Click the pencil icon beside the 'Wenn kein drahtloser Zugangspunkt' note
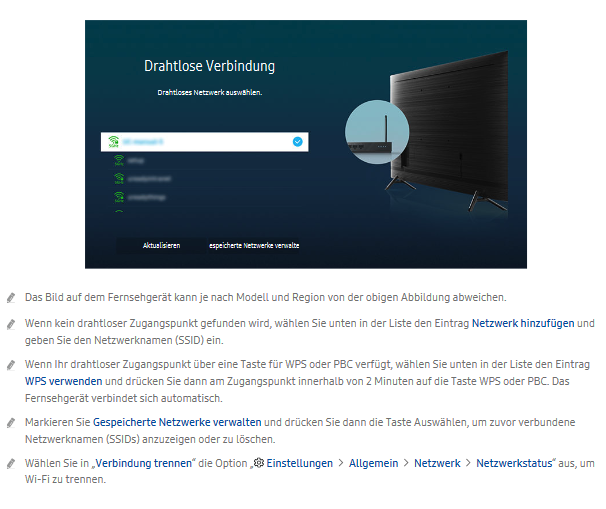Image resolution: width=606 pixels, height=509 pixels. tap(11, 324)
